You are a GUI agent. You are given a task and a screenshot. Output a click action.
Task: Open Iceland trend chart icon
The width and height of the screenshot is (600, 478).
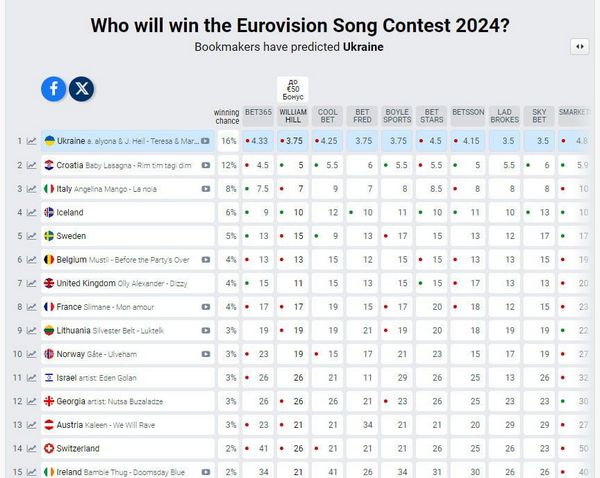tap(31, 212)
